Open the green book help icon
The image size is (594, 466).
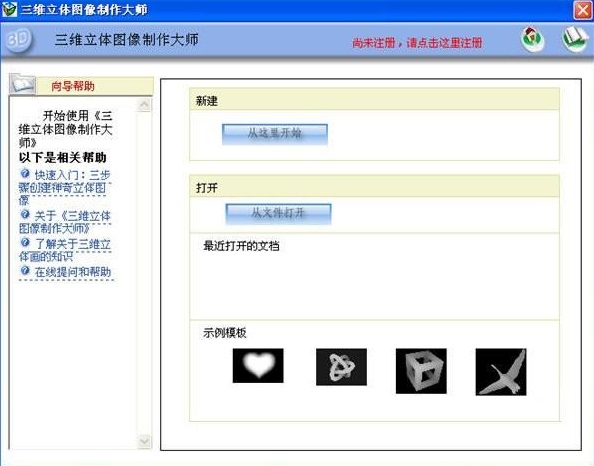tap(575, 39)
